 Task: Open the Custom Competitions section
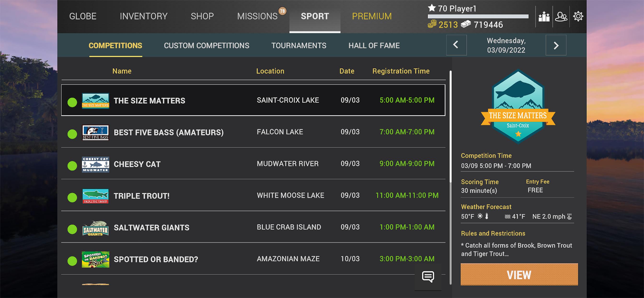tap(206, 45)
